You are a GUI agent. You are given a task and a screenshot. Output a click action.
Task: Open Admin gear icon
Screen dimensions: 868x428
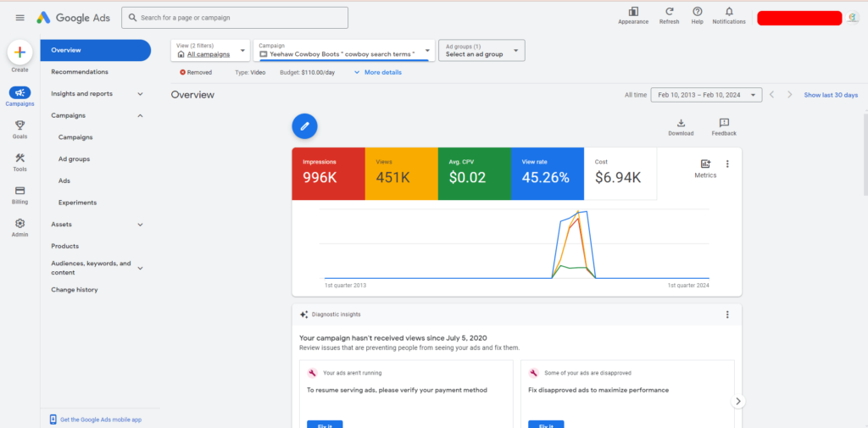click(20, 223)
